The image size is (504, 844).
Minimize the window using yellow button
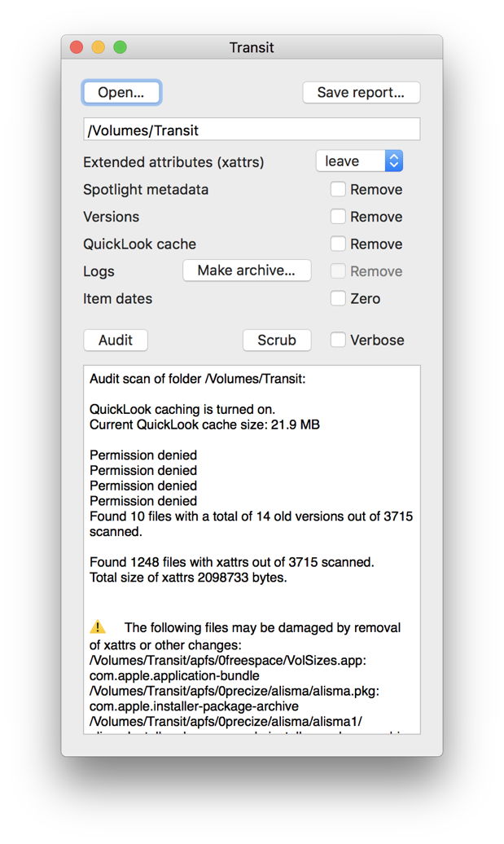tap(99, 47)
